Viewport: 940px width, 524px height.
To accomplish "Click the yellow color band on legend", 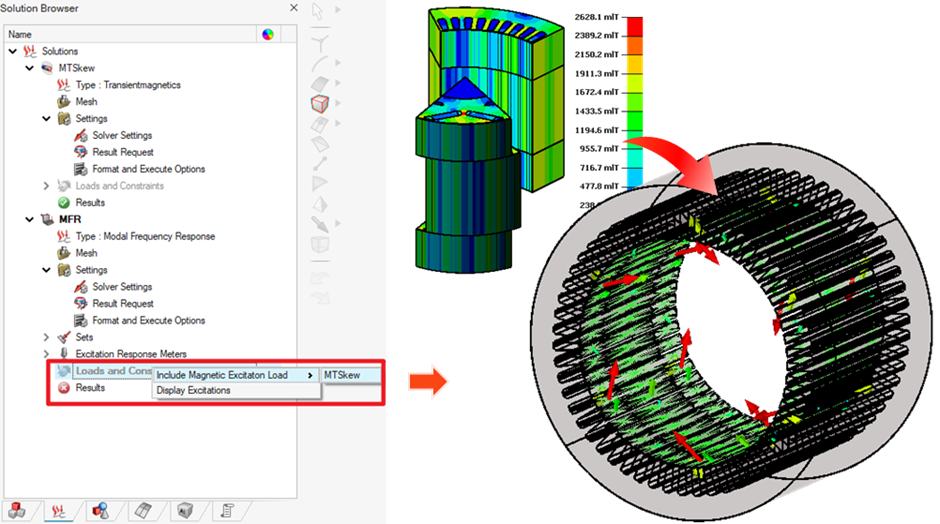I will pyautogui.click(x=635, y=64).
